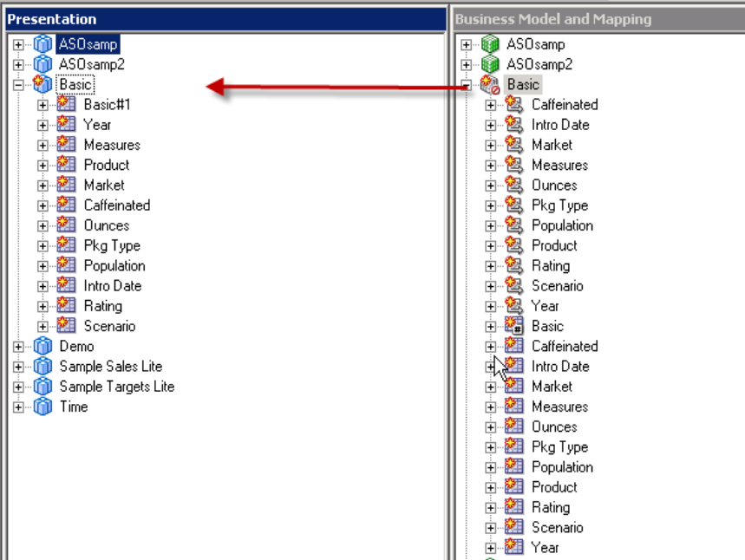Click the Basic subject area icon in Presentation
The width and height of the screenshot is (745, 560).
[42, 85]
